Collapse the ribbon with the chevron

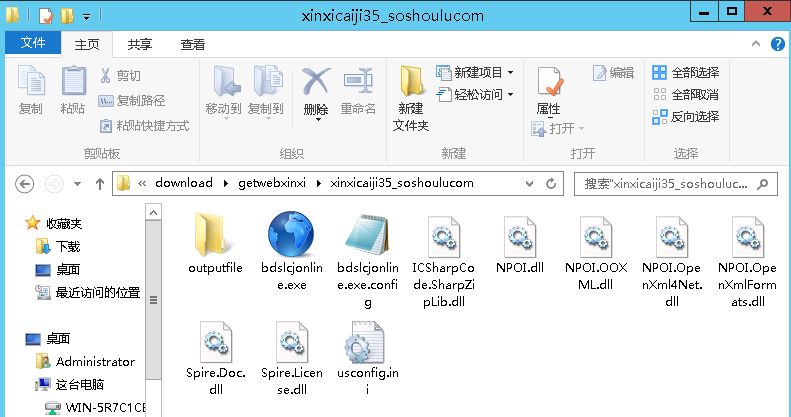coord(756,44)
